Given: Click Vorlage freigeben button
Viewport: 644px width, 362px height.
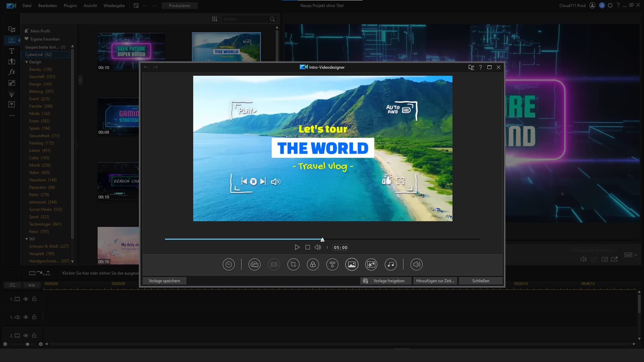Looking at the screenshot, I should click(x=386, y=281).
